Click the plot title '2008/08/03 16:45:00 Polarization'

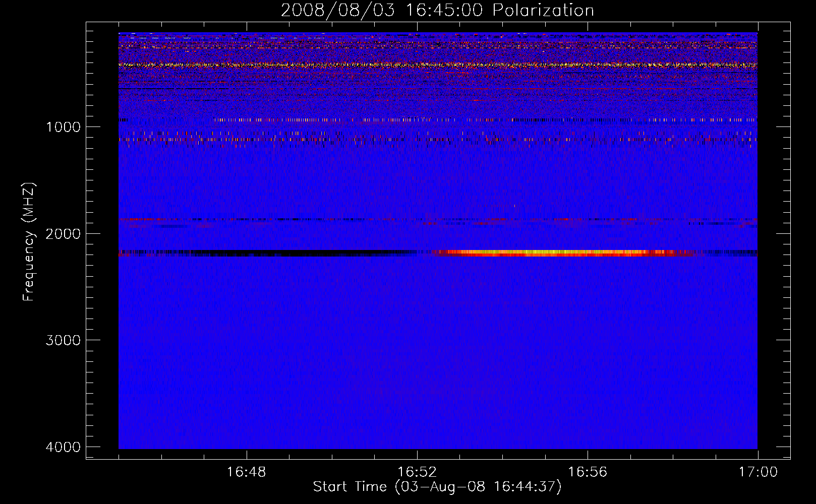pos(437,10)
